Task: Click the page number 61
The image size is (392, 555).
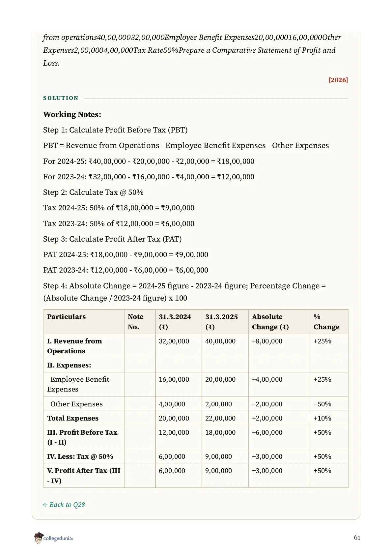Action: (357, 538)
